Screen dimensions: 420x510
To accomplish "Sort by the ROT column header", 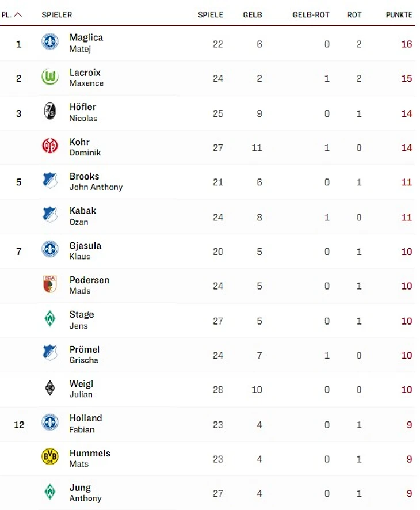I will pos(354,15).
